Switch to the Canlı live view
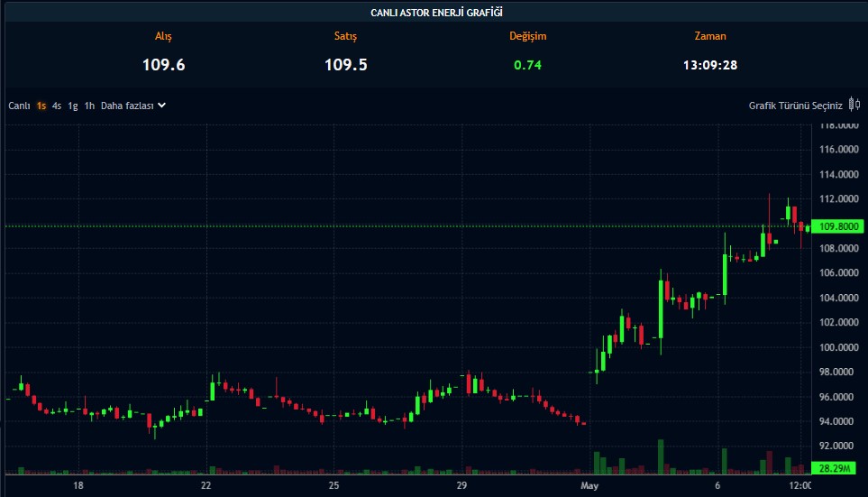The height and width of the screenshot is (497, 868). tap(19, 106)
